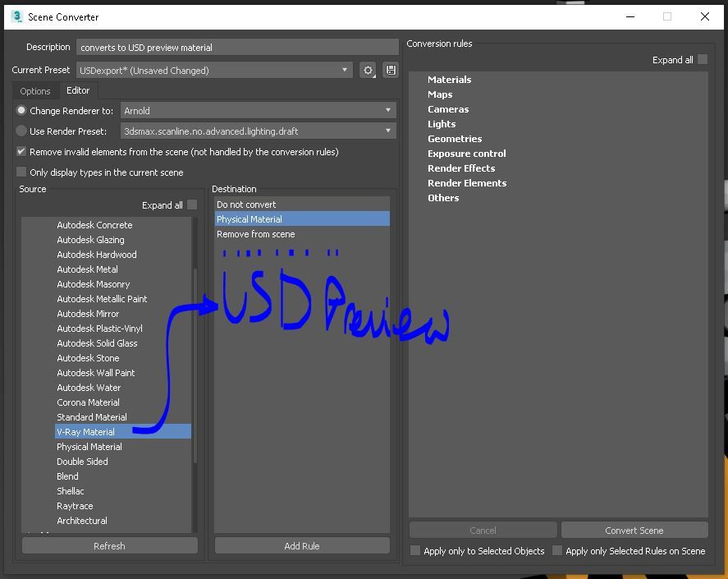728x579 pixels.
Task: Select the Change Renderer to radio button
Action: 21,111
